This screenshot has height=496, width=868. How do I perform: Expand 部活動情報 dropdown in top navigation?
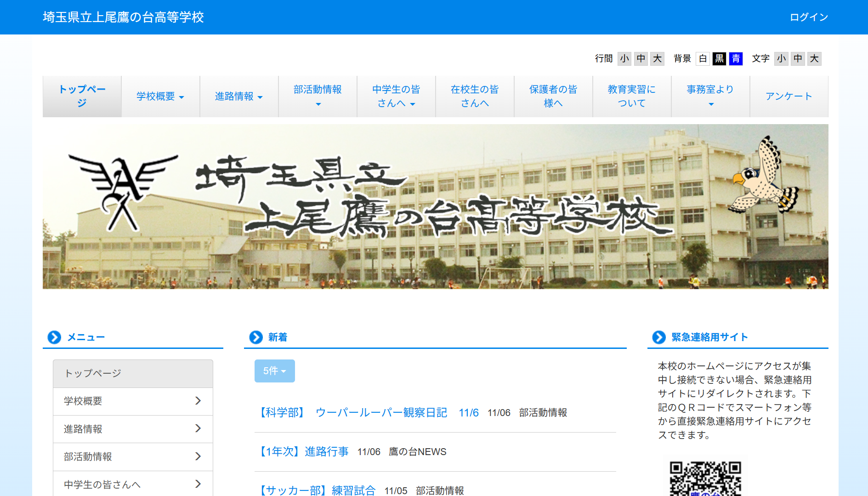[318, 97]
